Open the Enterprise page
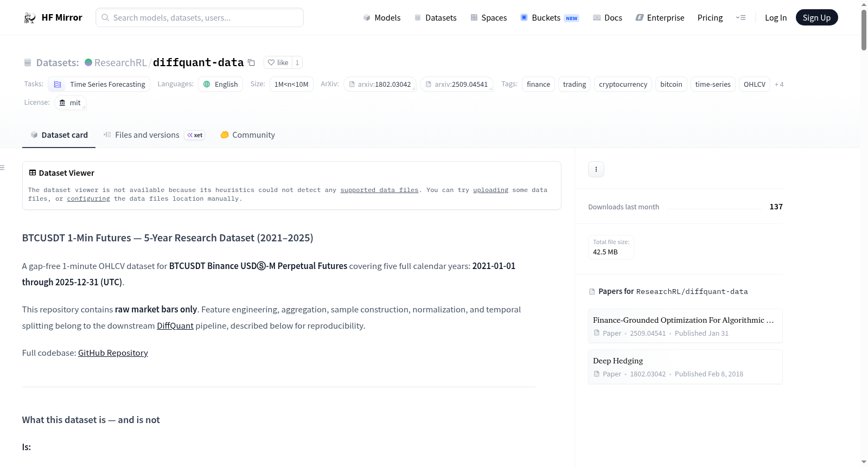The height and width of the screenshot is (467, 868). tap(660, 17)
